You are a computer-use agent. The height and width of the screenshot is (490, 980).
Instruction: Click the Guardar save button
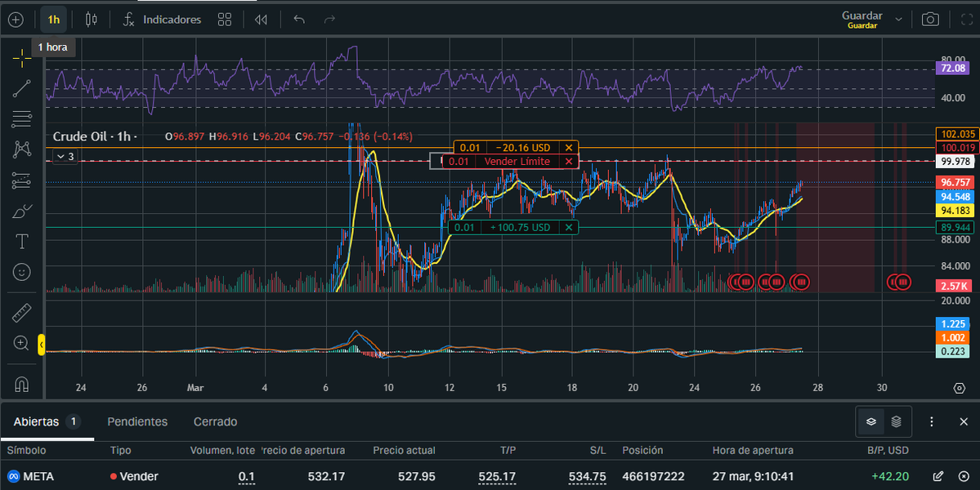(861, 20)
